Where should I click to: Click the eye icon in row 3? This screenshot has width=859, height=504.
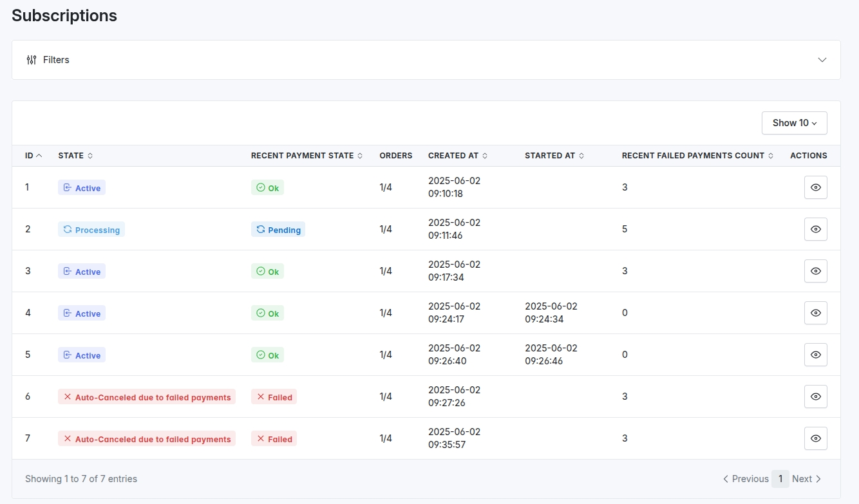click(815, 271)
